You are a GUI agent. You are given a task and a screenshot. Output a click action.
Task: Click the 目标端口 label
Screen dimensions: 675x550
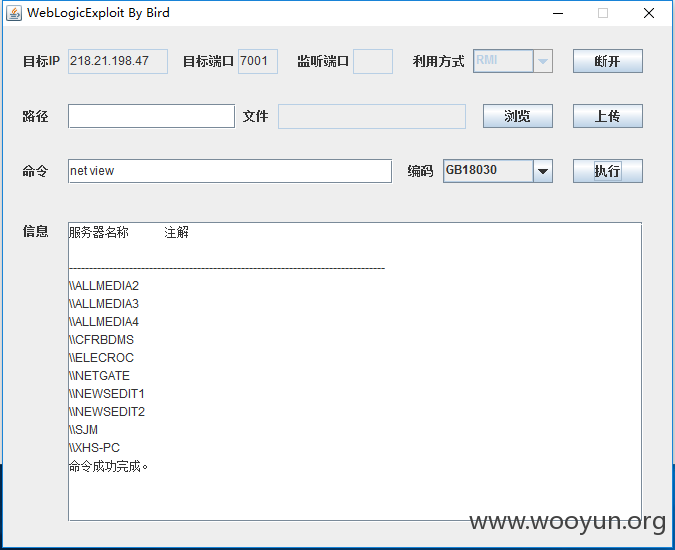tap(208, 61)
